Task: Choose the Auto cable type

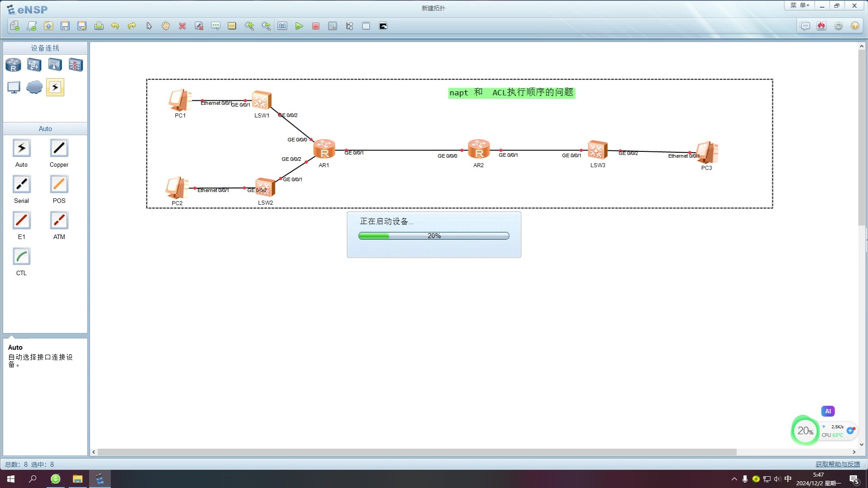Action: pyautogui.click(x=21, y=148)
